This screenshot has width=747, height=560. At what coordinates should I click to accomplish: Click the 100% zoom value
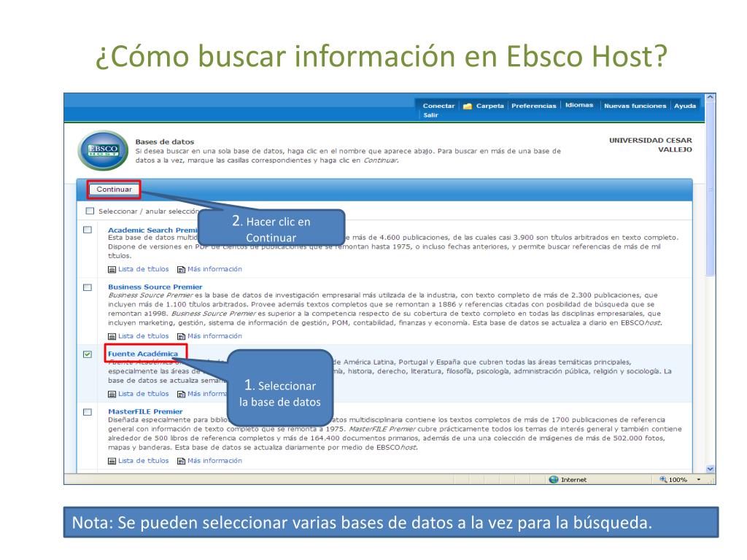(678, 480)
